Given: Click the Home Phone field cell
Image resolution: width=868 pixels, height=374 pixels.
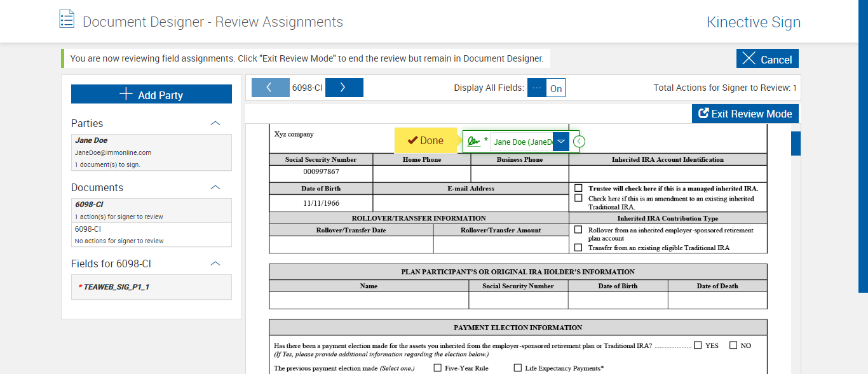Looking at the screenshot, I should tap(422, 173).
